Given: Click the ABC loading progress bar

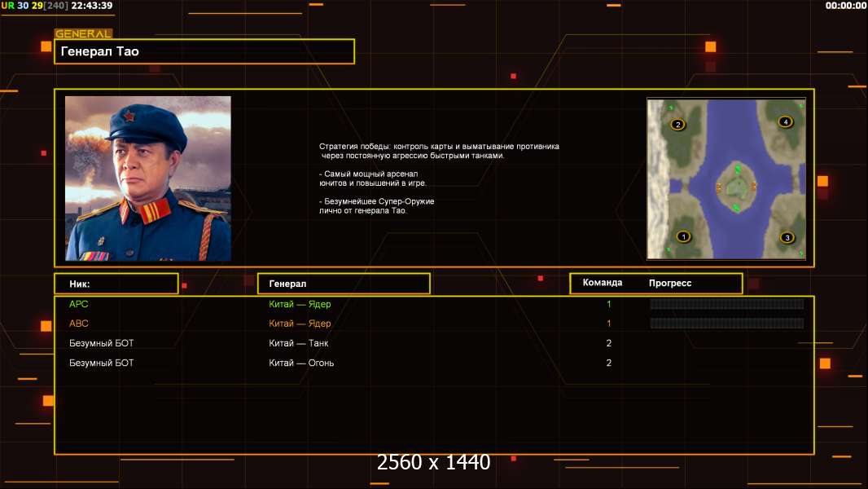Looking at the screenshot, I should (727, 324).
